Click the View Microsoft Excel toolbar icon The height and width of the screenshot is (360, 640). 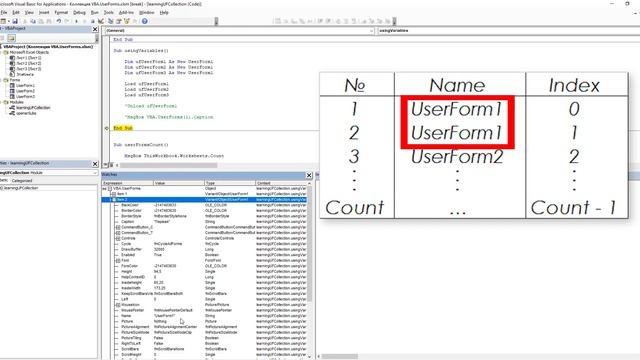coord(3,21)
